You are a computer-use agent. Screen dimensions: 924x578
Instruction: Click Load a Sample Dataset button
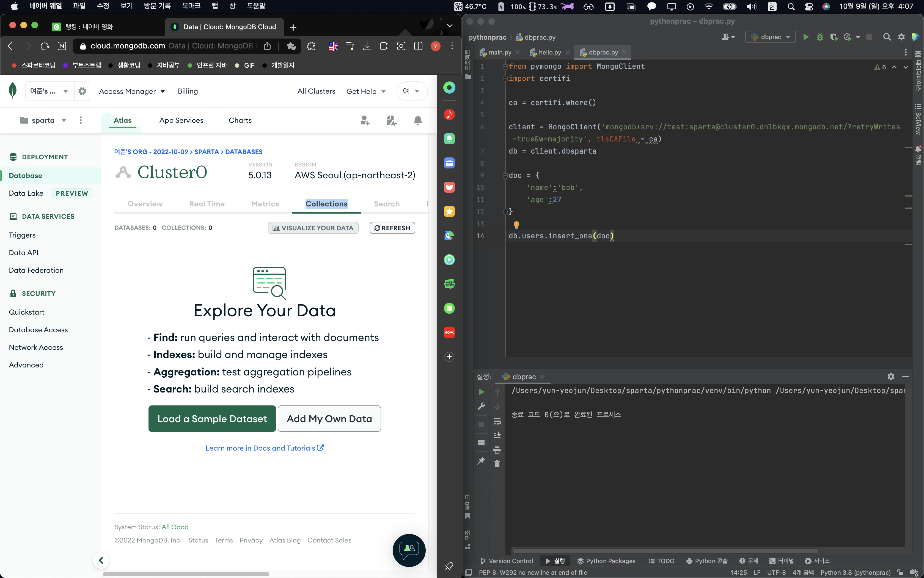[212, 419]
